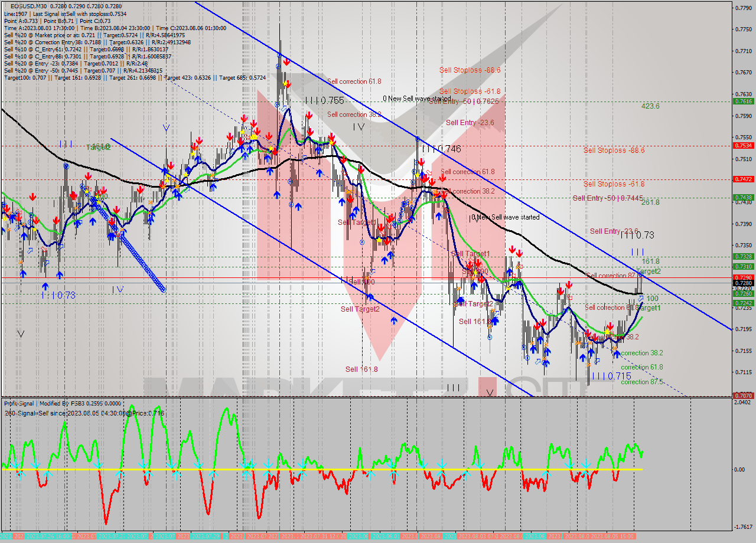Click the red 0.7472 price tag

click(x=743, y=179)
